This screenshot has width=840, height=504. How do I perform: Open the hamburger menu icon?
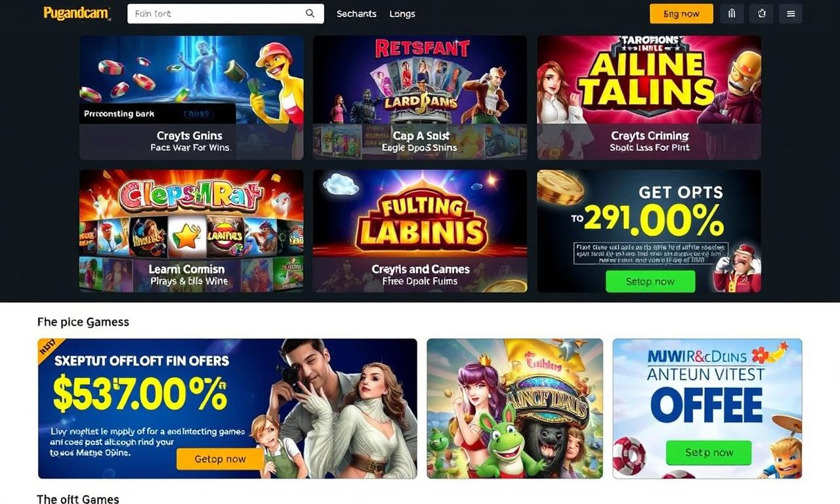point(791,14)
